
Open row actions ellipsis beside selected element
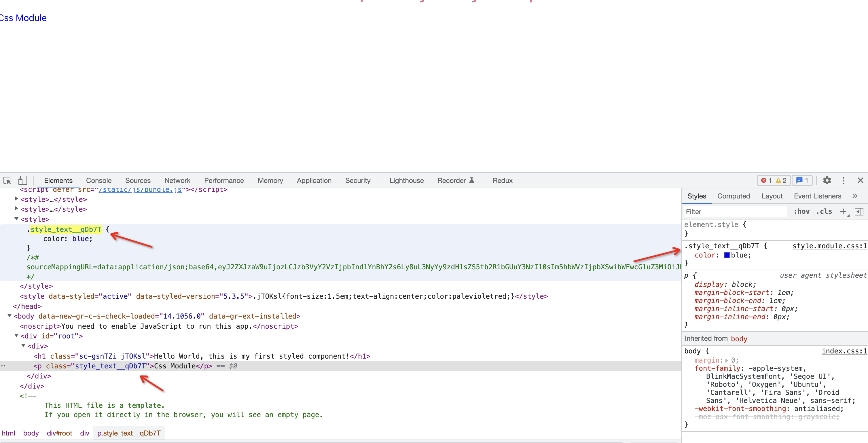pyautogui.click(x=3, y=366)
